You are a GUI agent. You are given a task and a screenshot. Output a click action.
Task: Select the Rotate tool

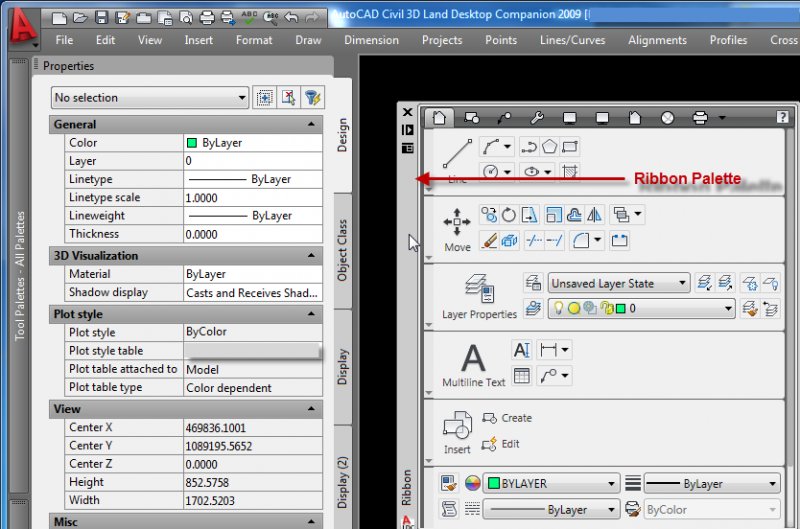click(x=509, y=215)
